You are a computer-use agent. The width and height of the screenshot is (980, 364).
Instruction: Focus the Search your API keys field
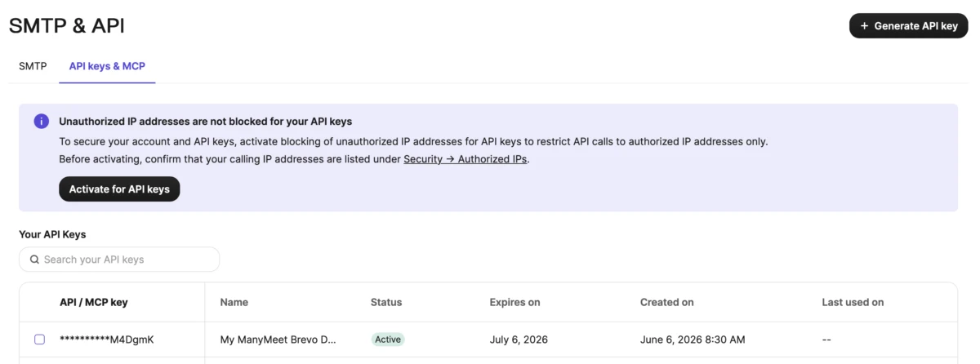point(119,260)
